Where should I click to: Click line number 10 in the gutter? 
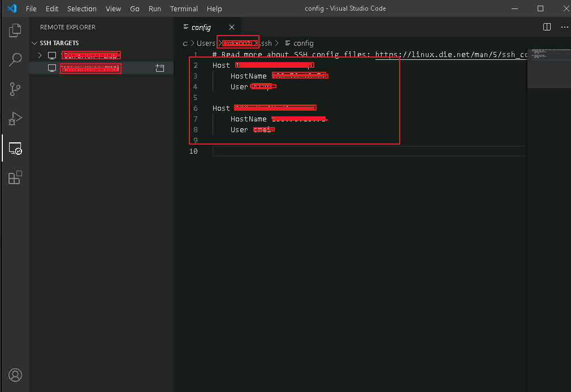pyautogui.click(x=193, y=151)
